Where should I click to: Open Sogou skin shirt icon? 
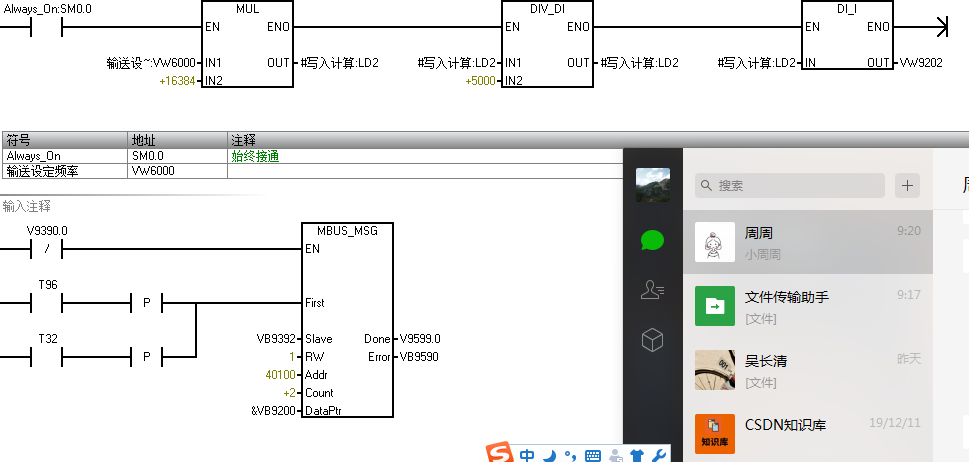636,456
